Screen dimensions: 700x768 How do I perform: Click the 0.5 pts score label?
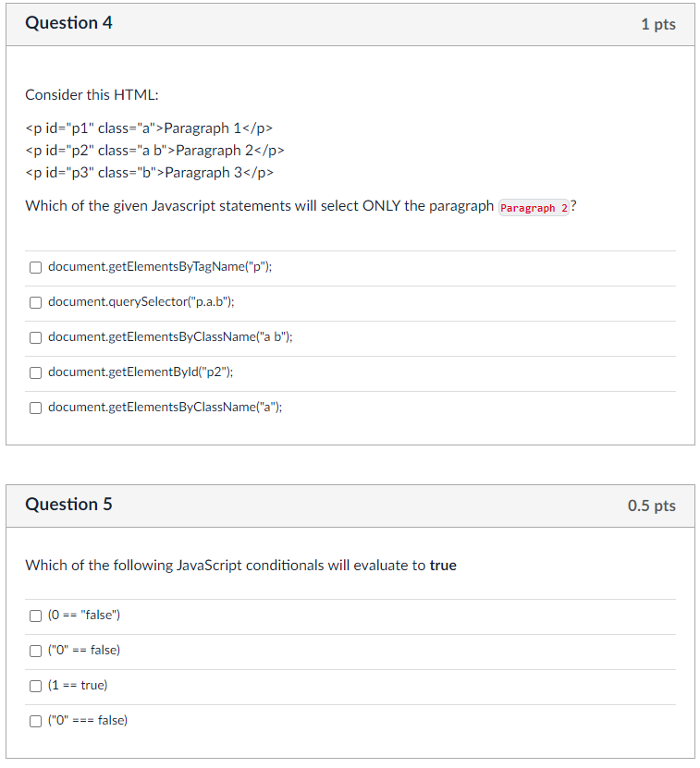point(652,506)
